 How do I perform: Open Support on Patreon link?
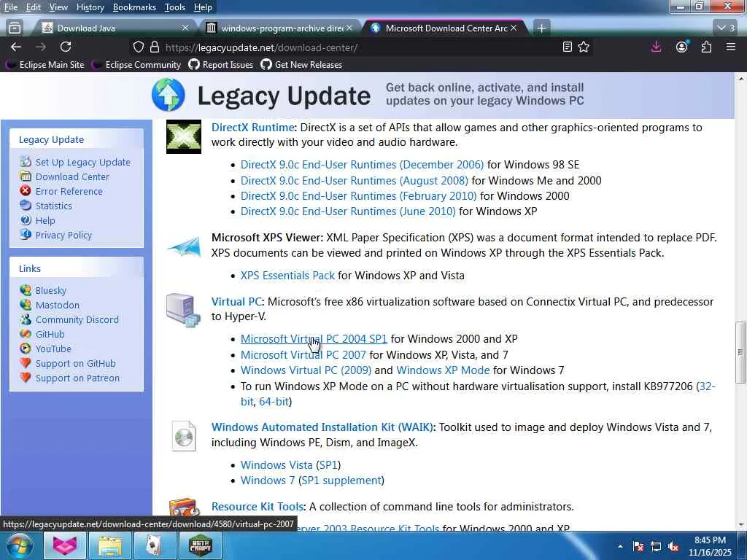[77, 378]
